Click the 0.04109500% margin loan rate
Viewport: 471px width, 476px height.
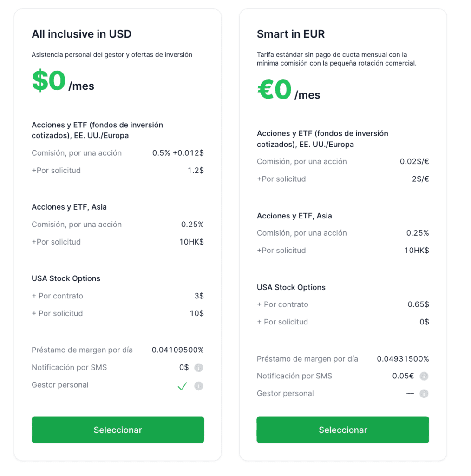(177, 350)
